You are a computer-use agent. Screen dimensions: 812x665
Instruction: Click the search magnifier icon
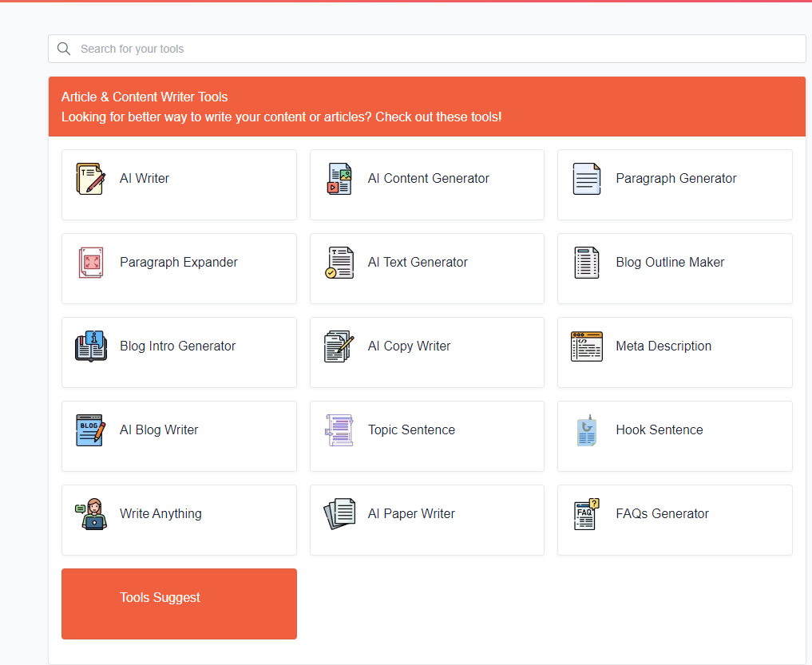click(64, 49)
